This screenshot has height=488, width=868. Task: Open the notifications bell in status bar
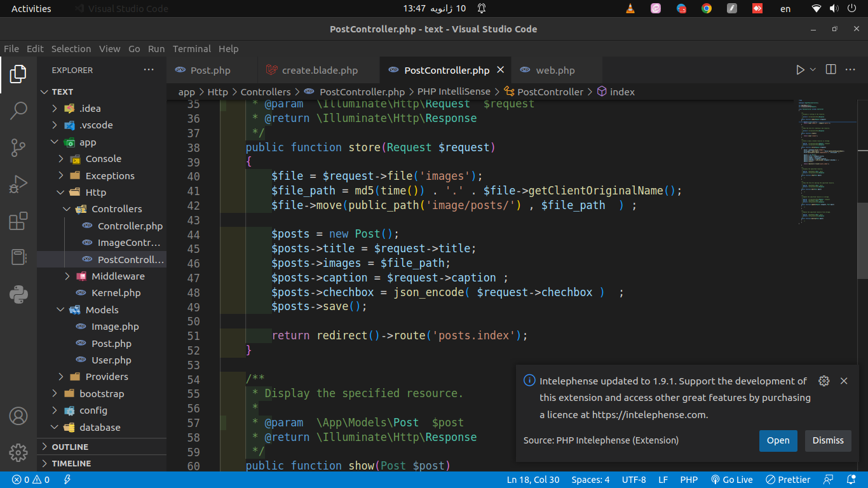click(x=851, y=480)
